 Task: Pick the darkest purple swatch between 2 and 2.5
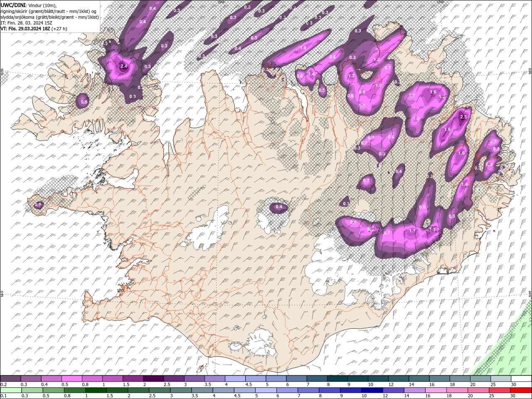click(x=153, y=379)
